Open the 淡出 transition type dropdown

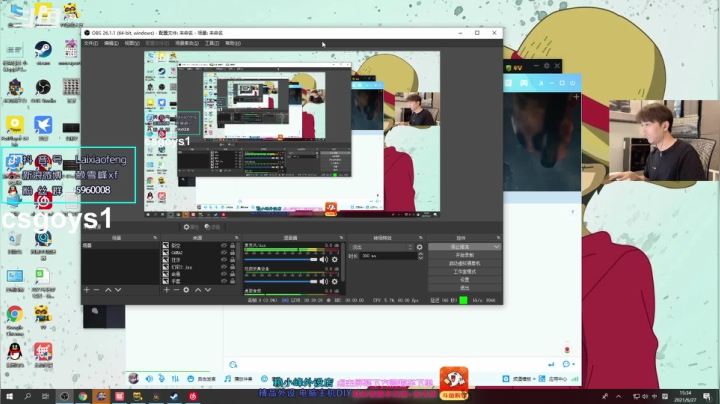(x=382, y=247)
